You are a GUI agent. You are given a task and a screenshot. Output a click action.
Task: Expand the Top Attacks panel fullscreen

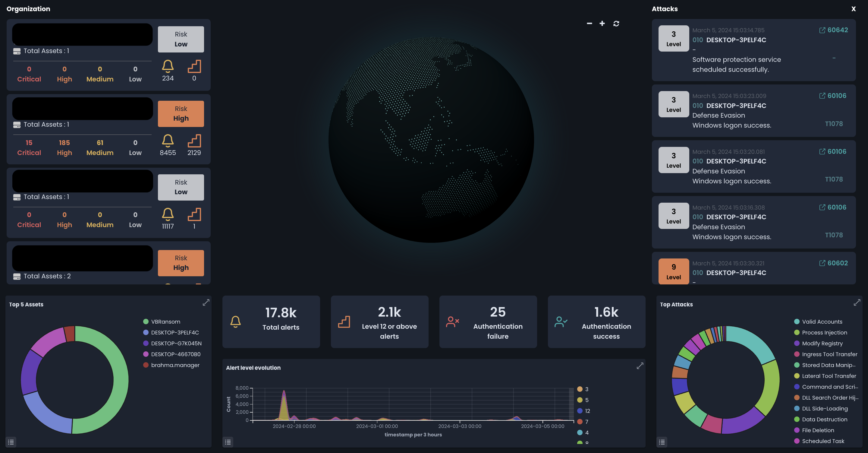[857, 303]
